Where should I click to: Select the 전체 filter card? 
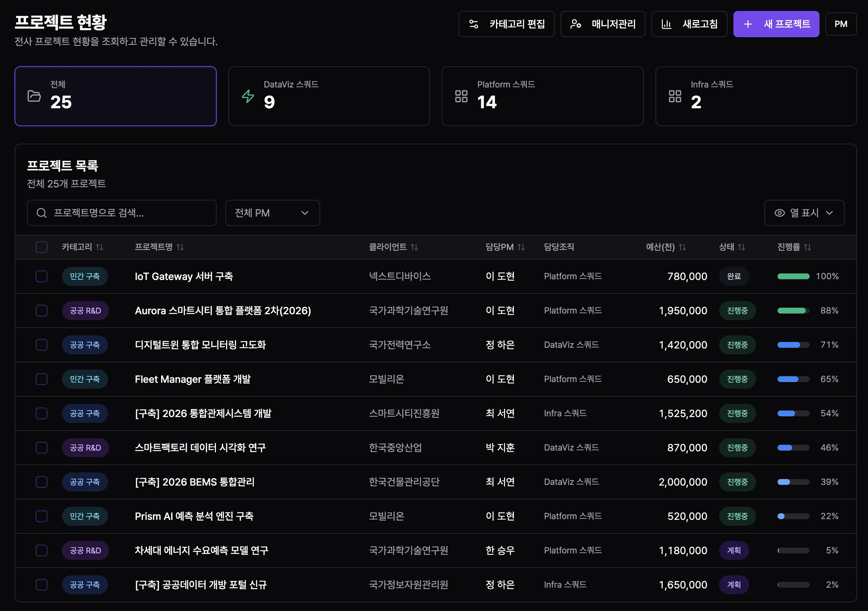115,96
